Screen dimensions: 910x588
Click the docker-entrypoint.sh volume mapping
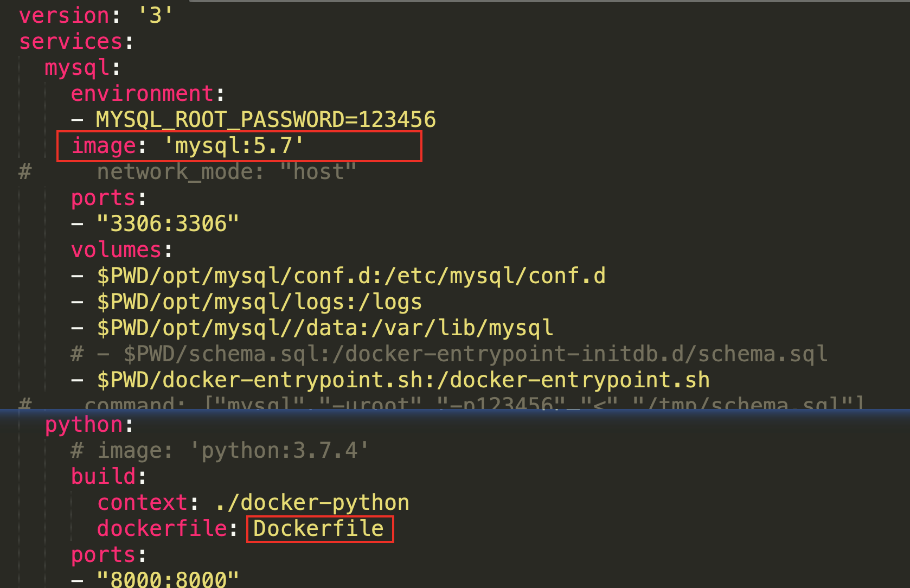point(403,380)
